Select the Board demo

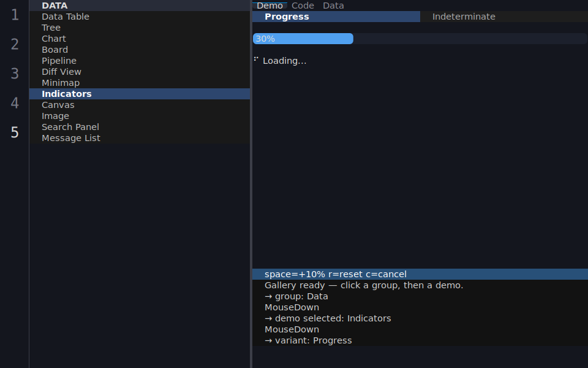coord(140,50)
